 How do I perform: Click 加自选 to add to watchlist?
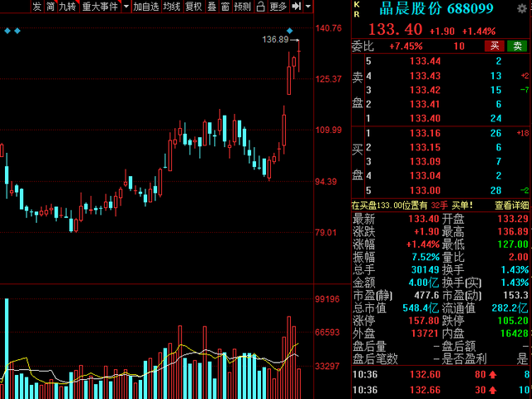(146, 6)
